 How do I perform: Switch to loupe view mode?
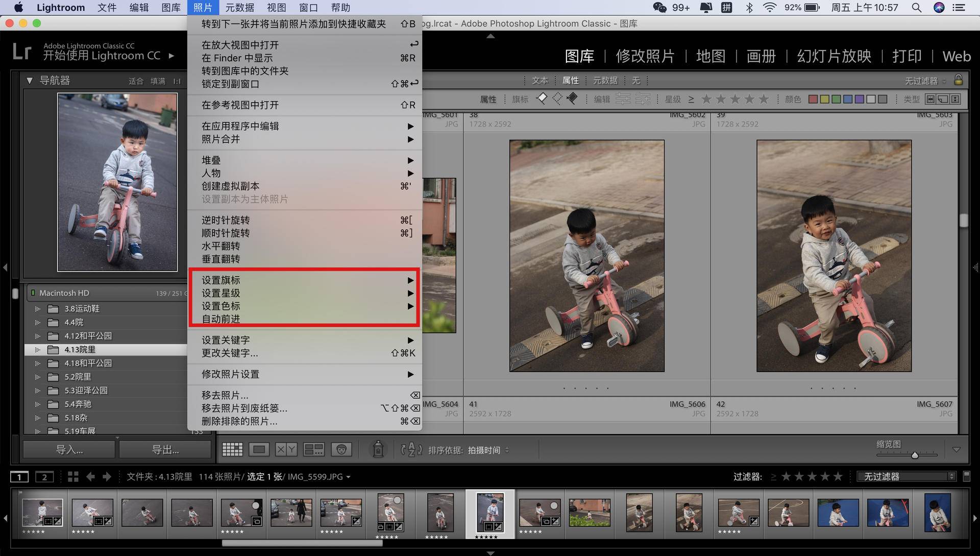click(259, 449)
